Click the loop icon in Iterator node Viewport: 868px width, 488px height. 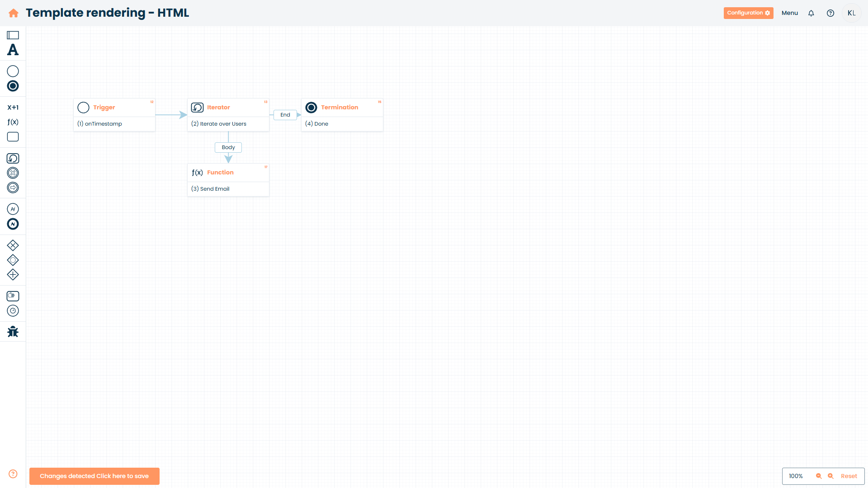pos(197,108)
